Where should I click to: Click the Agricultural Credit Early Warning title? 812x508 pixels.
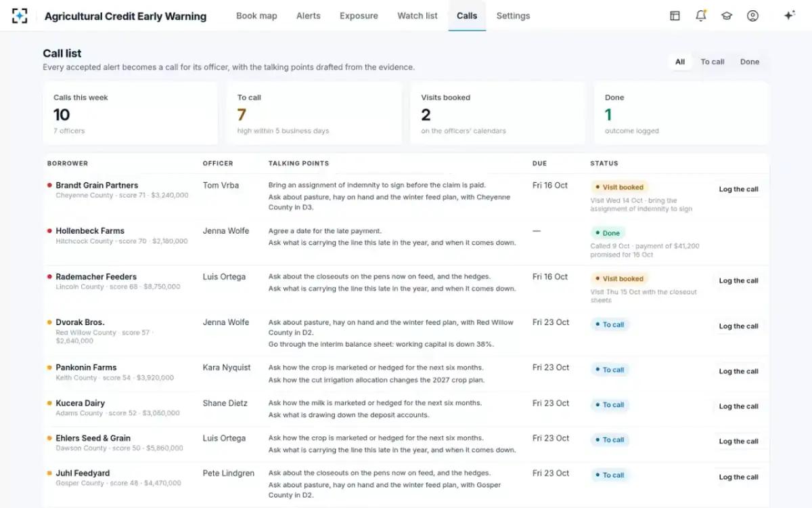[125, 16]
